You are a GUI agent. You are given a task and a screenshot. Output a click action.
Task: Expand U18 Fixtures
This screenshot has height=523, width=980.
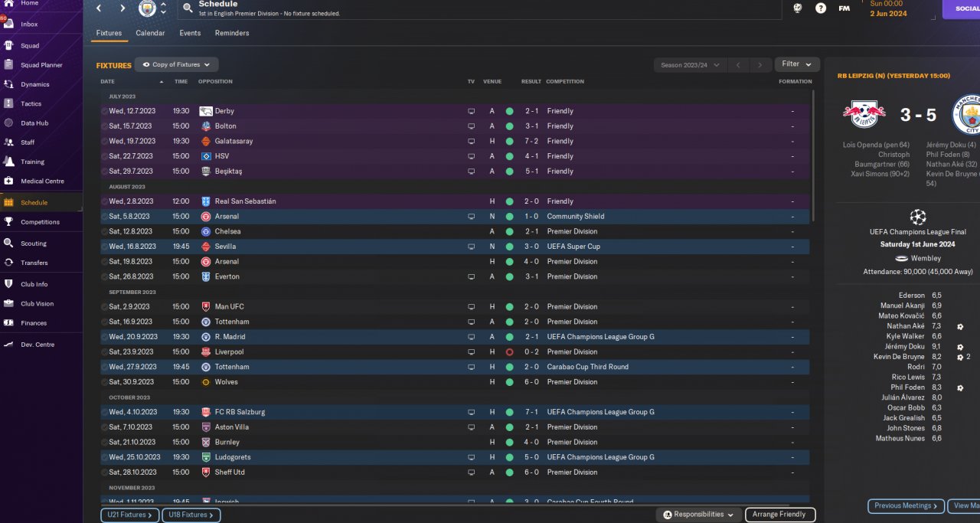pos(191,515)
